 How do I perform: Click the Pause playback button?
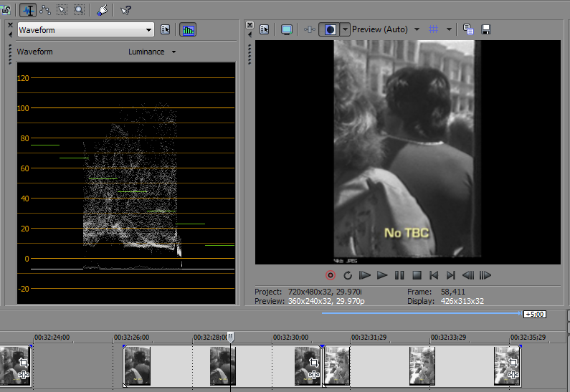point(399,275)
